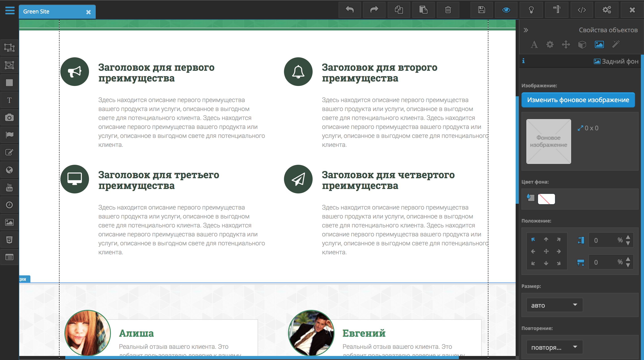Open text settings (A icon) in properties panel
This screenshot has height=360, width=644.
click(534, 45)
